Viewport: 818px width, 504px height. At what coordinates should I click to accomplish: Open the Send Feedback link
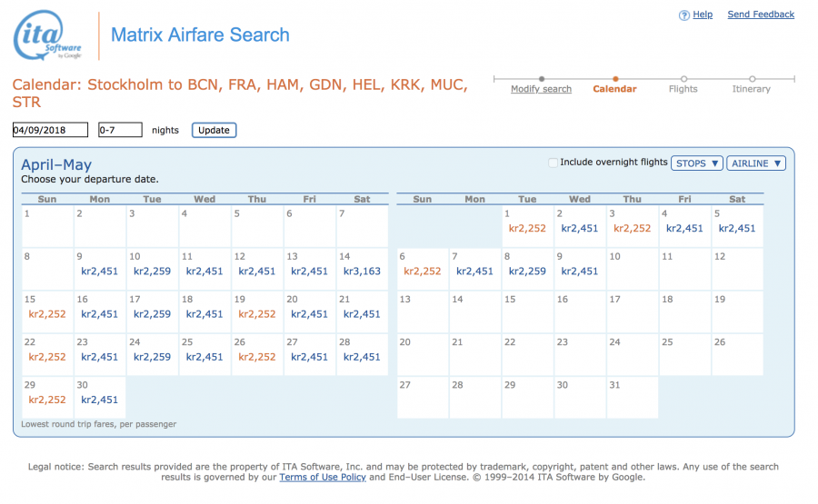(761, 15)
